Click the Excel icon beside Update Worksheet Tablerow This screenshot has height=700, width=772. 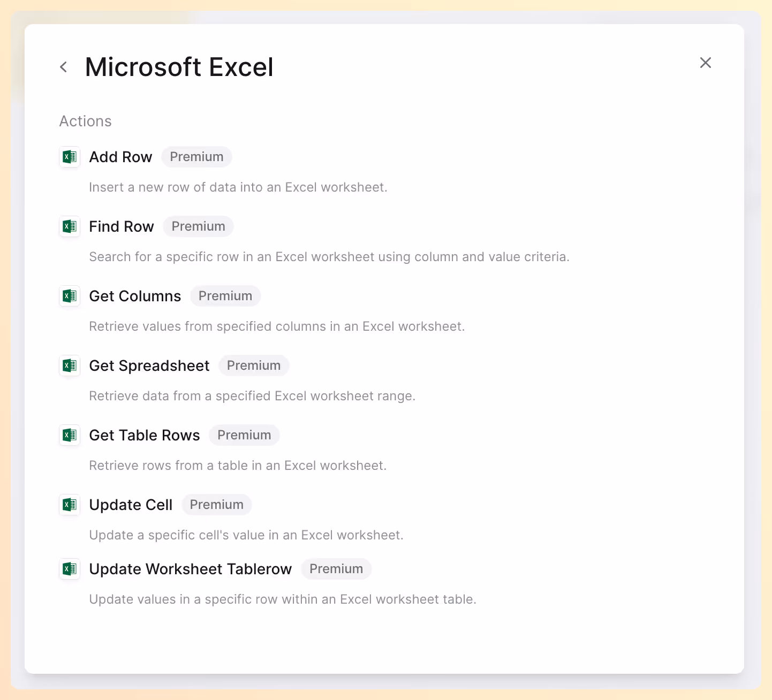pos(70,569)
